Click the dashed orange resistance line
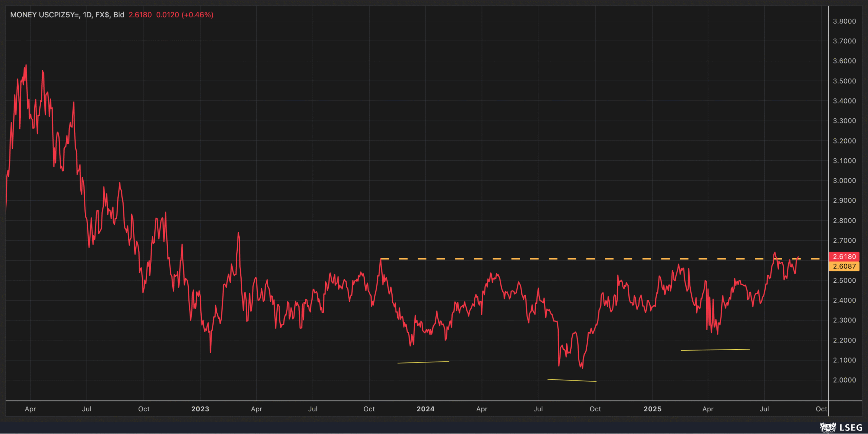868x434 pixels. [600, 259]
